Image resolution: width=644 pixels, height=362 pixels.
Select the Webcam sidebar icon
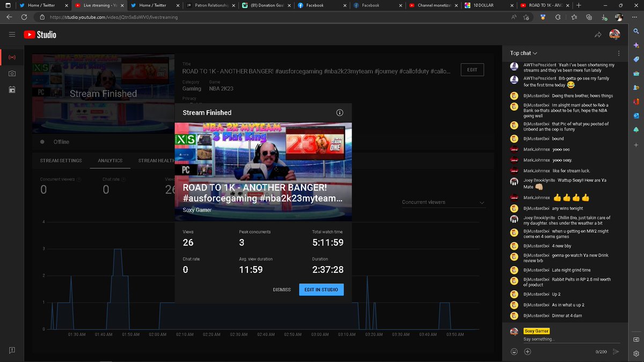[x=12, y=73]
